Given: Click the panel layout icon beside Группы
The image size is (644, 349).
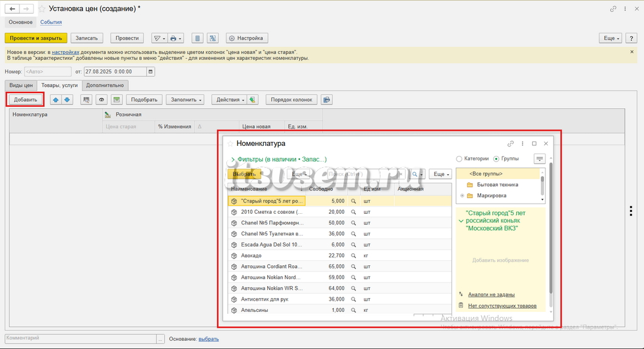Looking at the screenshot, I should click(539, 159).
